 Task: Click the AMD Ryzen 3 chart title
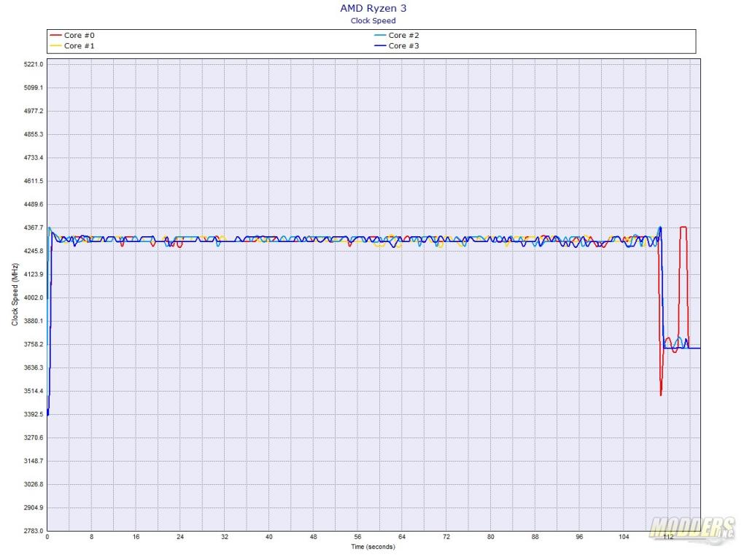[373, 8]
